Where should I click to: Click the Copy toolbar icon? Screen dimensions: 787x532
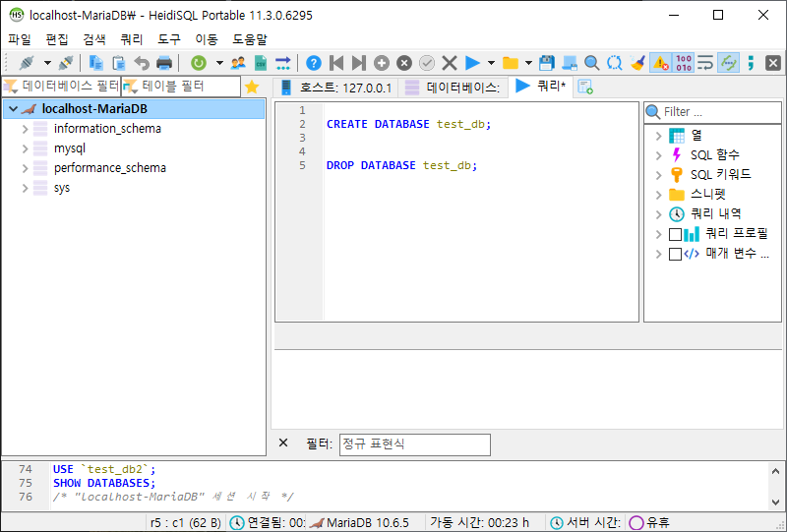95,63
